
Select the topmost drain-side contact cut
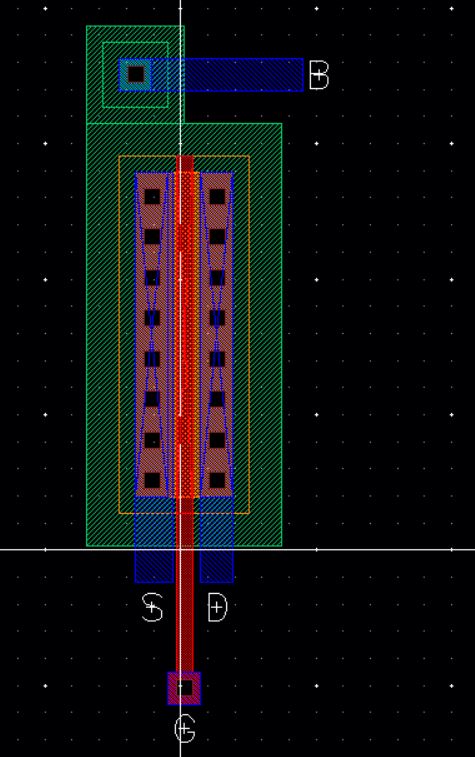217,196
